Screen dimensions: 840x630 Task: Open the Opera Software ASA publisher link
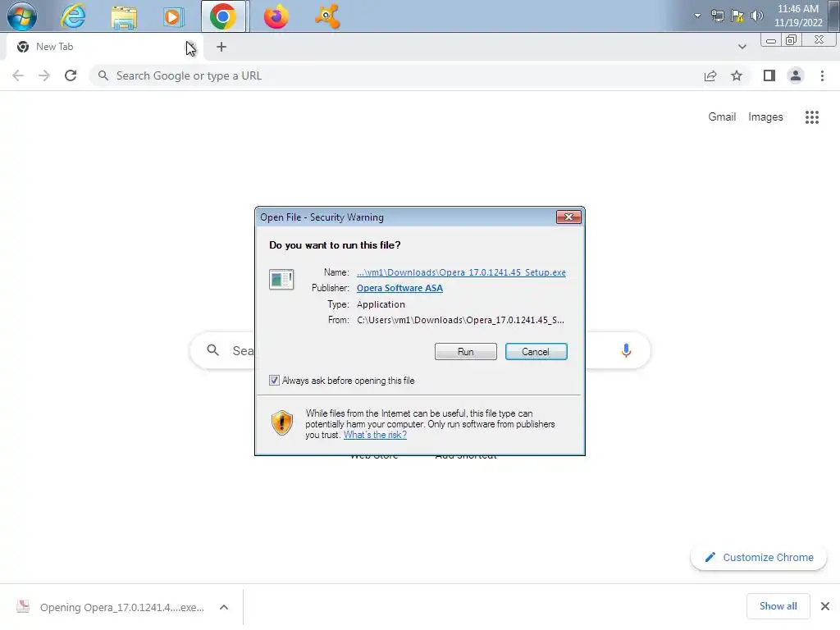399,288
